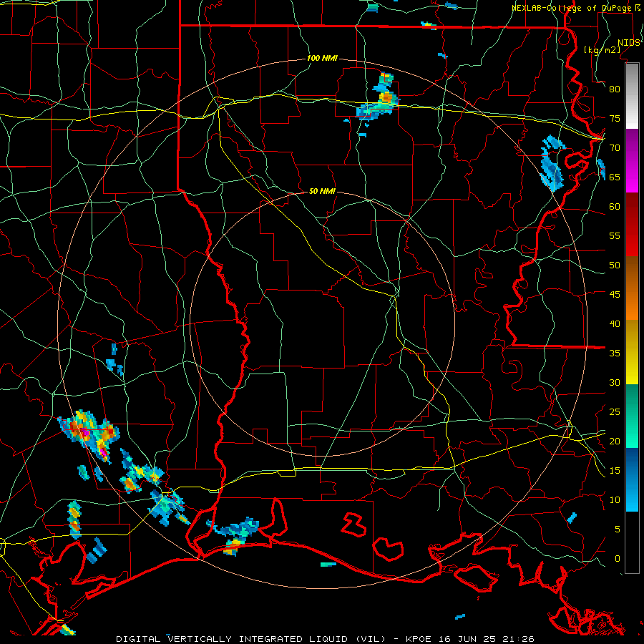Click the 5 value on the color scale
Viewport: 644px width, 644px height.
[x=618, y=530]
